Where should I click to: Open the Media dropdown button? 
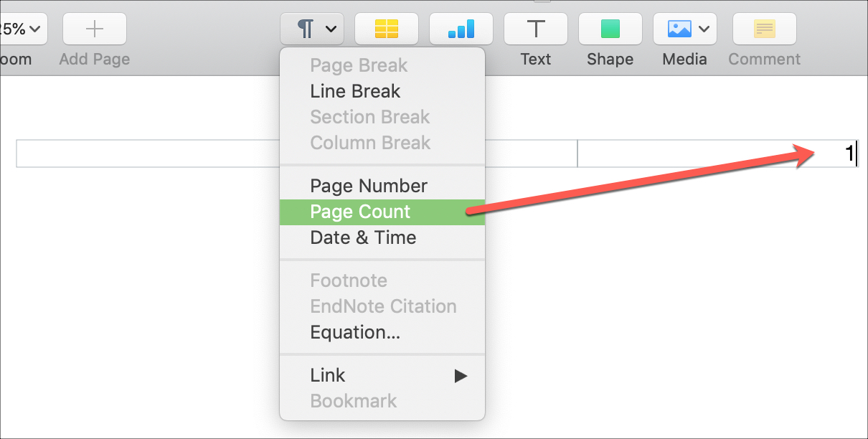tap(685, 29)
